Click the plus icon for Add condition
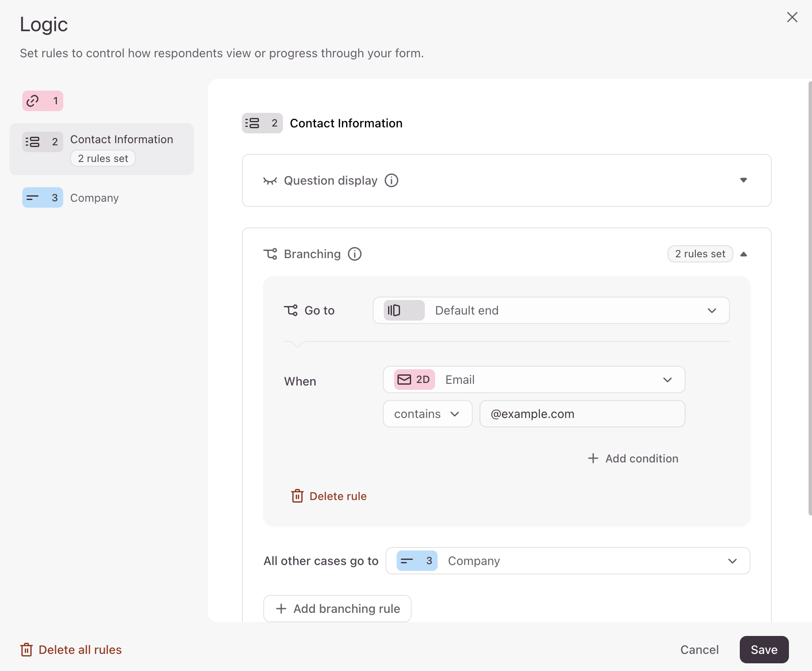This screenshot has width=812, height=671. coord(593,458)
